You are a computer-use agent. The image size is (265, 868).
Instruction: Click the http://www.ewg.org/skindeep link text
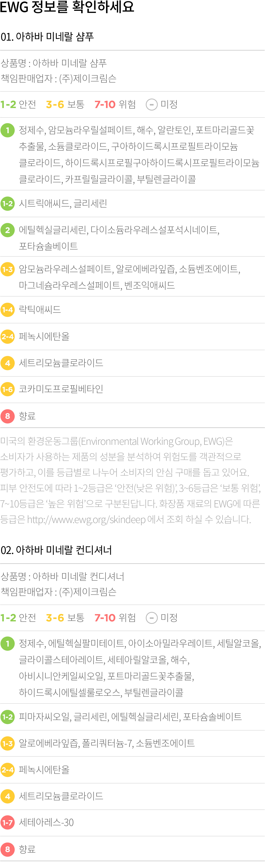click(x=86, y=519)
